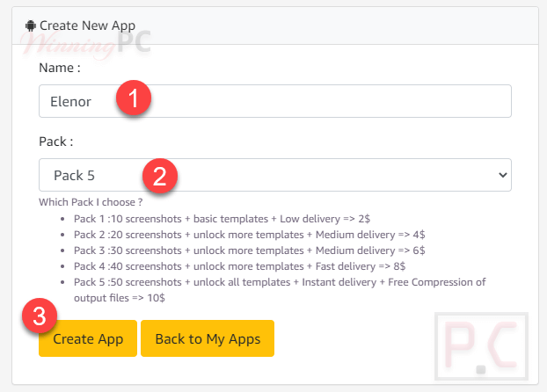Image resolution: width=547 pixels, height=392 pixels.
Task: Click the 'Which Pack I choose ?' text
Action: pyautogui.click(x=91, y=202)
